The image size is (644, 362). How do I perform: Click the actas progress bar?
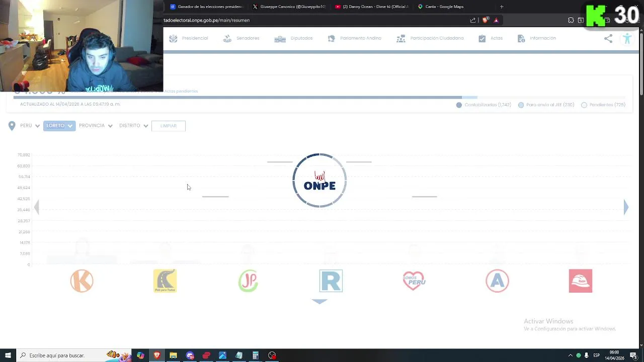[x=319, y=97]
